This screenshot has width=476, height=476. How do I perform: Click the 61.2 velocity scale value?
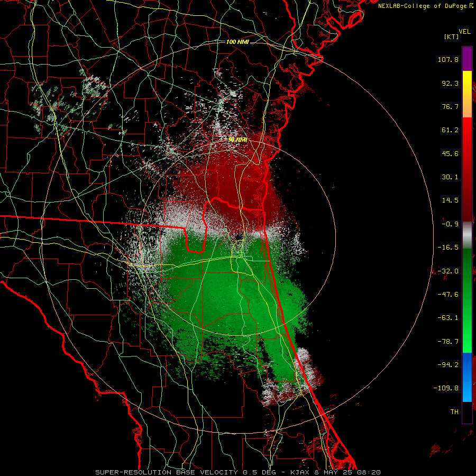point(450,130)
